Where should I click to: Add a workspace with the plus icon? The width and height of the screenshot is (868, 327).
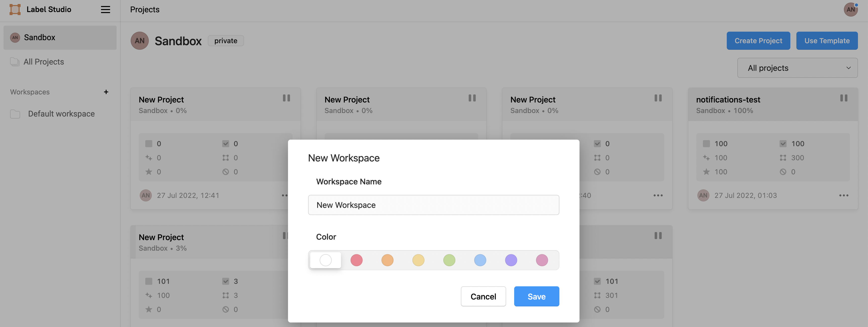point(106,92)
